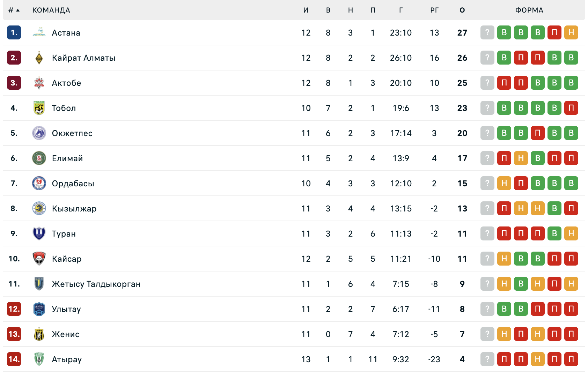Click Астана's grey question mark next match
Image resolution: width=588 pixels, height=372 pixels.
487,32
